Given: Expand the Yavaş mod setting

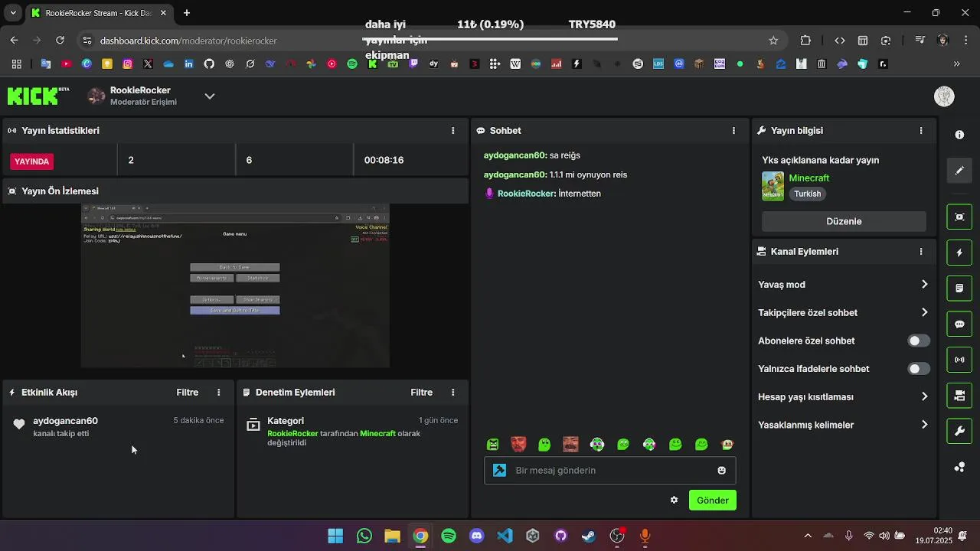Looking at the screenshot, I should click(843, 285).
